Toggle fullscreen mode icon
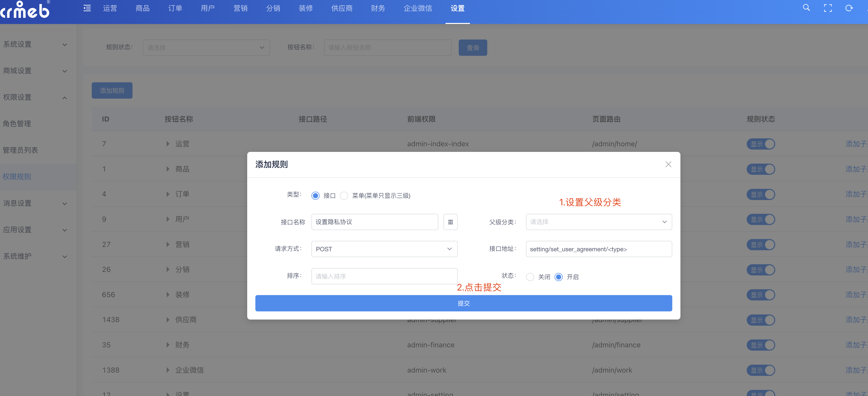 pos(827,8)
